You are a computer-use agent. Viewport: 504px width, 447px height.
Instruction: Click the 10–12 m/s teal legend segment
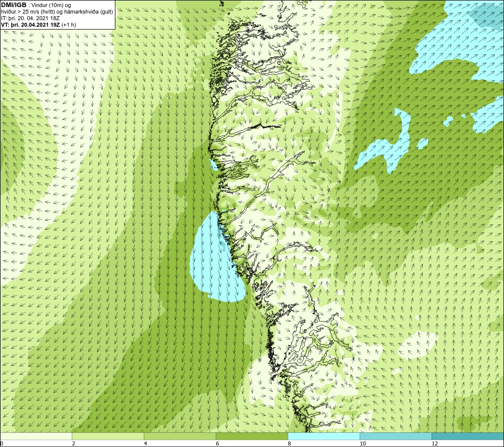pyautogui.click(x=396, y=436)
